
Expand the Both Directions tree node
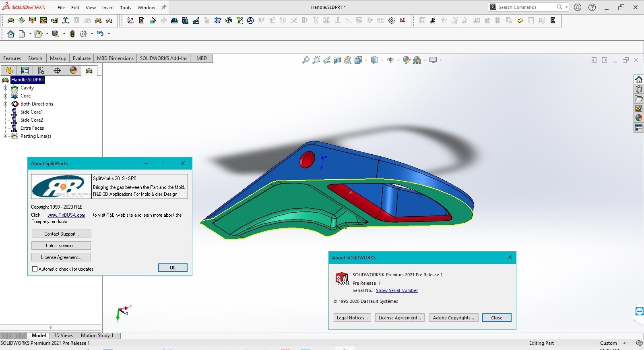[x=6, y=104]
